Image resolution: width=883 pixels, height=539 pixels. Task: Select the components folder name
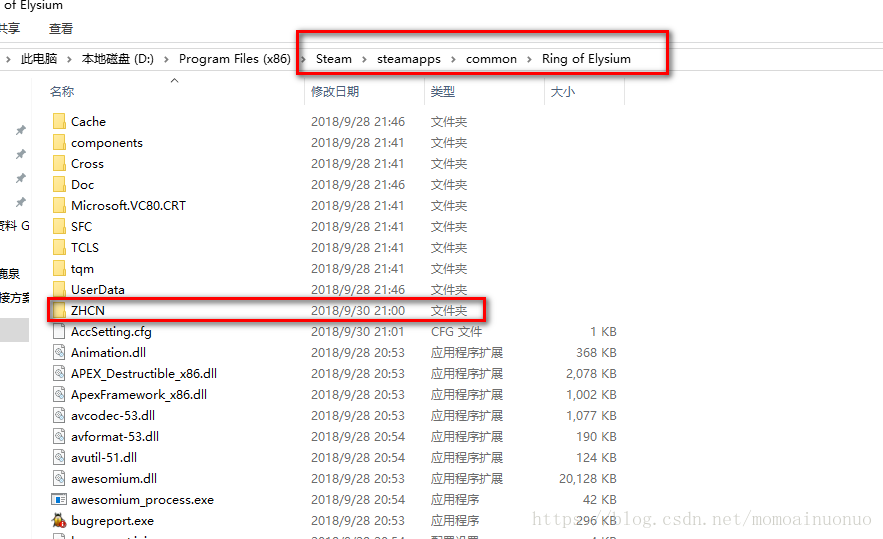point(107,143)
